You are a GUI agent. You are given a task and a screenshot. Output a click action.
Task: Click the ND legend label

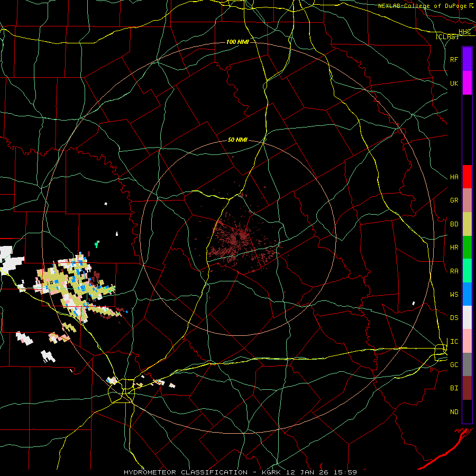(454, 412)
